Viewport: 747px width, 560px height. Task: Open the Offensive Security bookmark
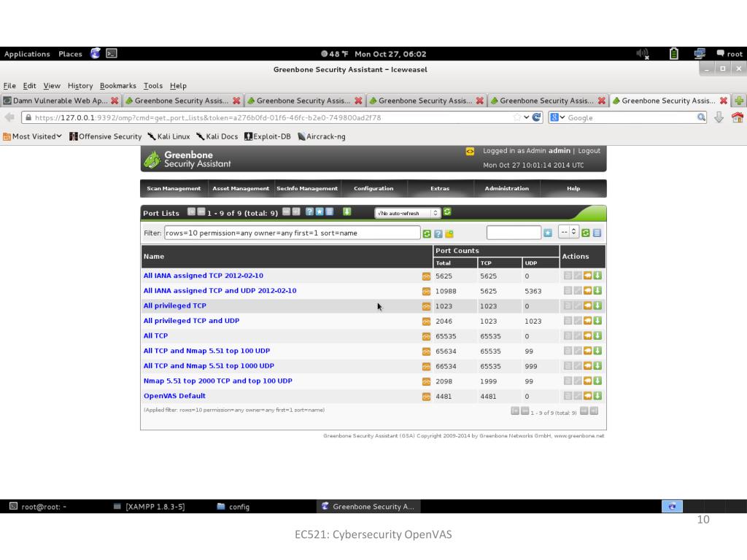105,136
